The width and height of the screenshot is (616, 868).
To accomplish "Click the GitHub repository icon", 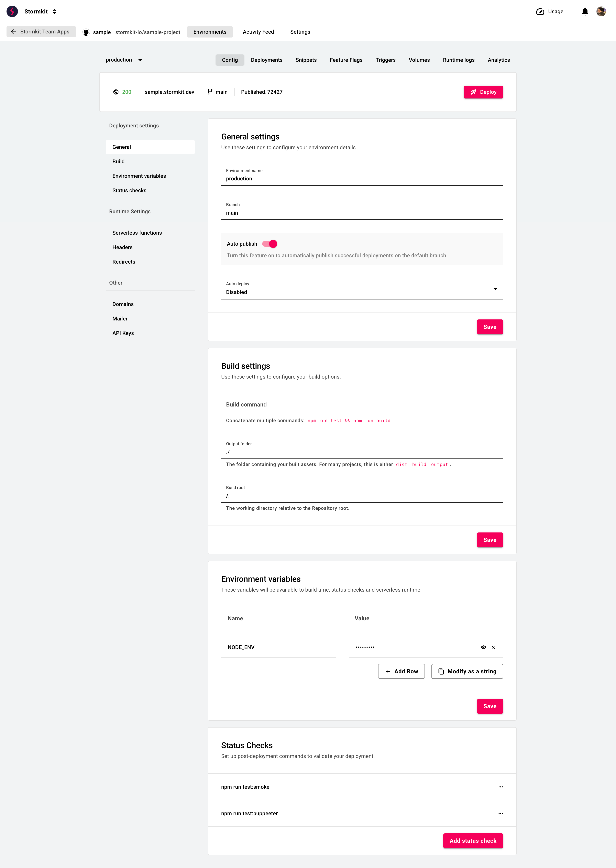I will point(86,32).
